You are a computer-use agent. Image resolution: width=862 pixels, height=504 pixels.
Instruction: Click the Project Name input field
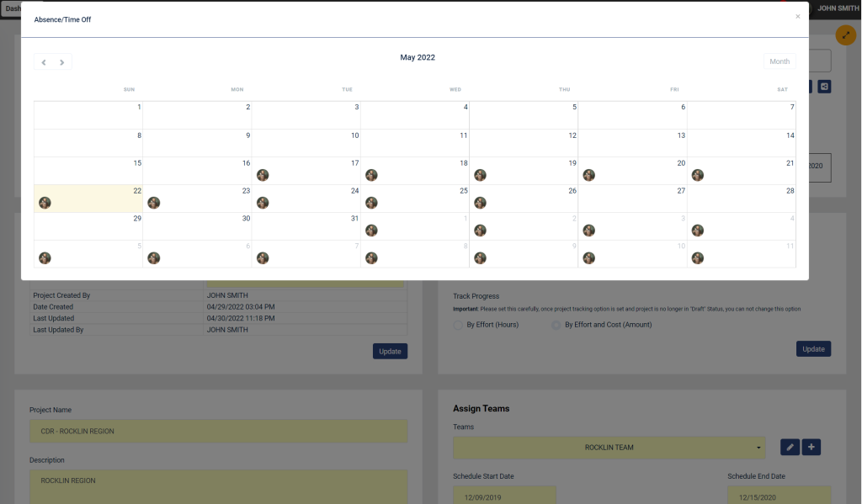[x=219, y=432]
